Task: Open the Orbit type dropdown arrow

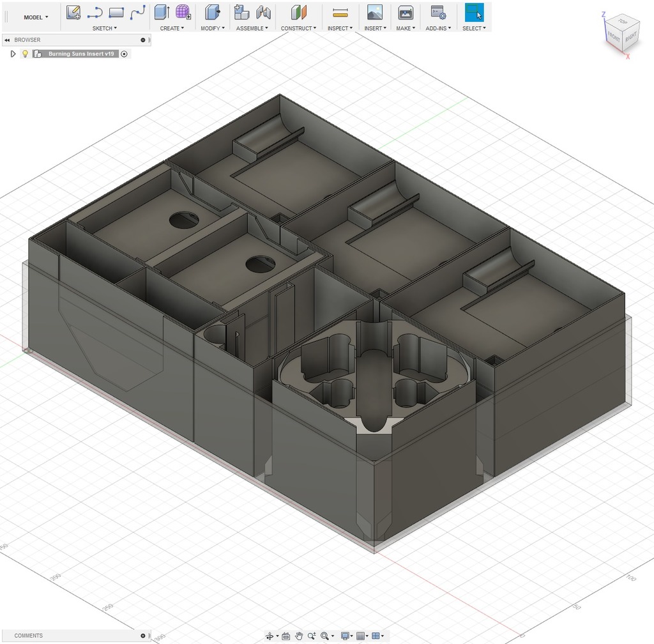Action: pos(277,636)
